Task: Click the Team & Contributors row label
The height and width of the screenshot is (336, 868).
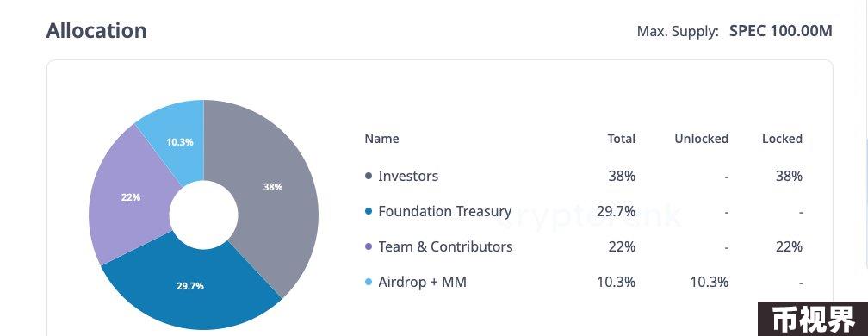Action: coord(445,247)
